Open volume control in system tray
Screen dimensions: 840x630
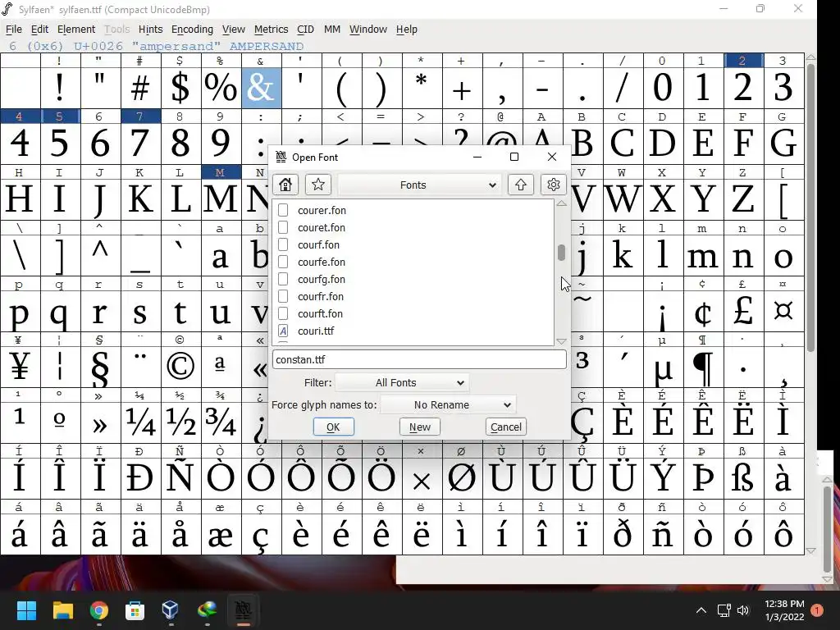(x=743, y=610)
